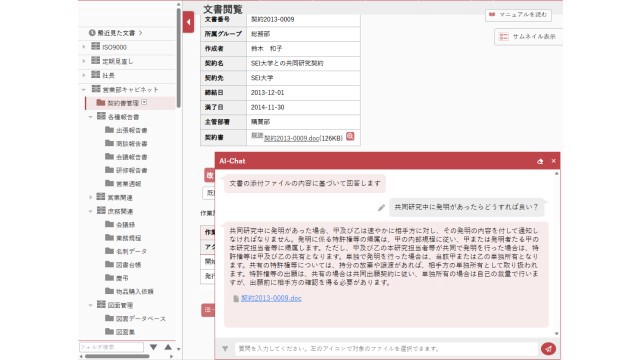The width and height of the screenshot is (640, 360).
Task: Expand the 社長 cabinet
Action: pyautogui.click(x=84, y=75)
